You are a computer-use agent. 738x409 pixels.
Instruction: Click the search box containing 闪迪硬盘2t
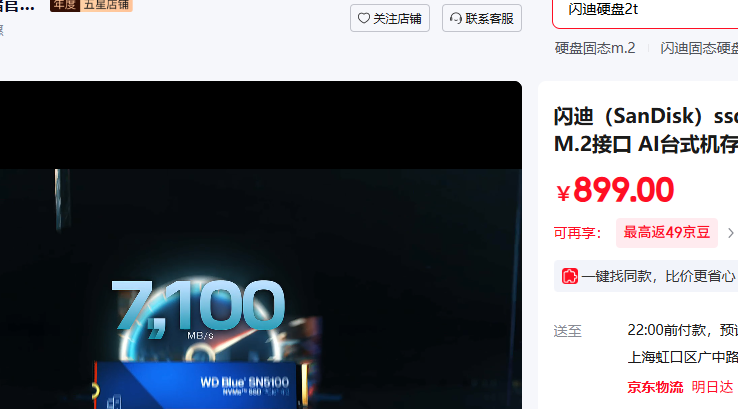[650, 10]
